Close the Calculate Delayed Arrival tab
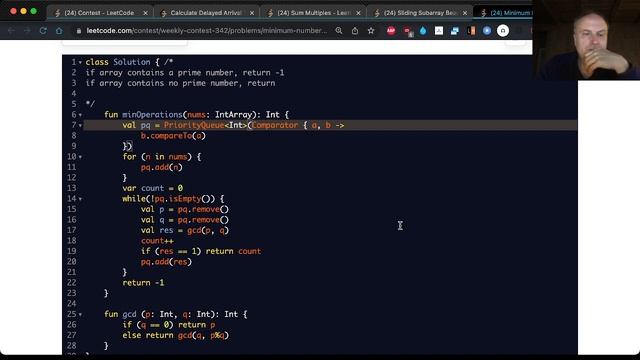Image resolution: width=640 pixels, height=360 pixels. 252,13
